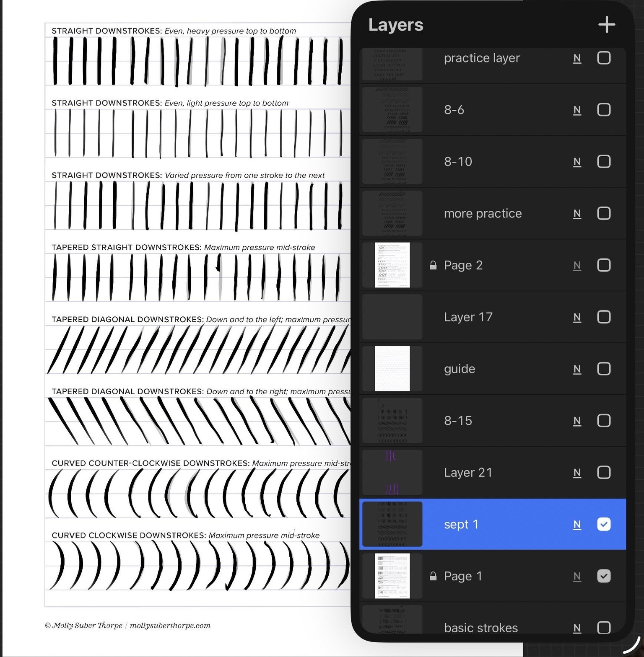The height and width of the screenshot is (657, 644).
Task: Select the sept 1 layer thumbnail
Action: (x=392, y=524)
